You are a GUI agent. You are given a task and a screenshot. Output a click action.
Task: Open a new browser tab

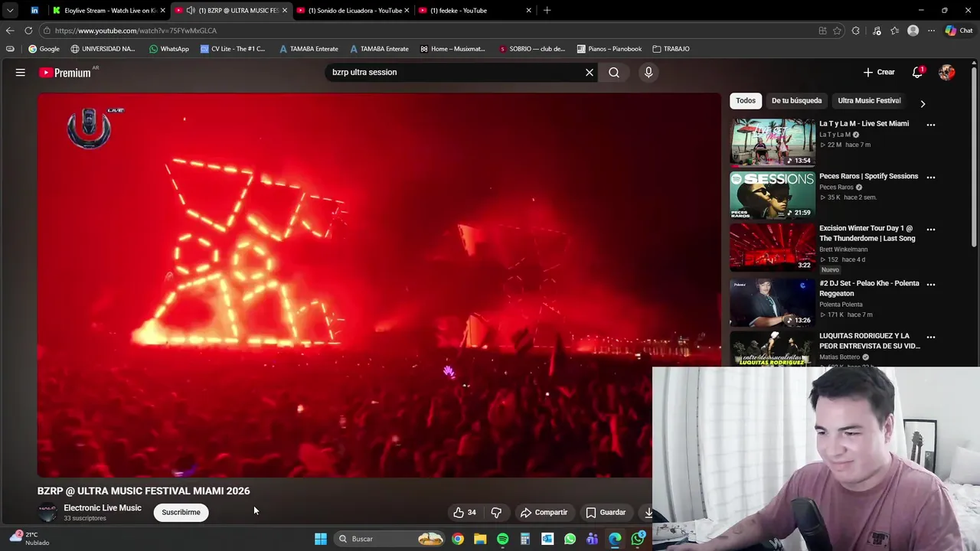tap(547, 11)
